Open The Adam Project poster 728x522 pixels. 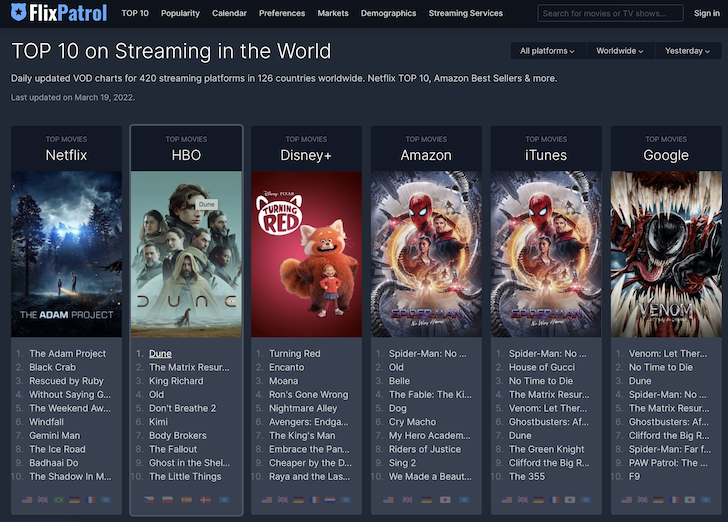pos(66,254)
